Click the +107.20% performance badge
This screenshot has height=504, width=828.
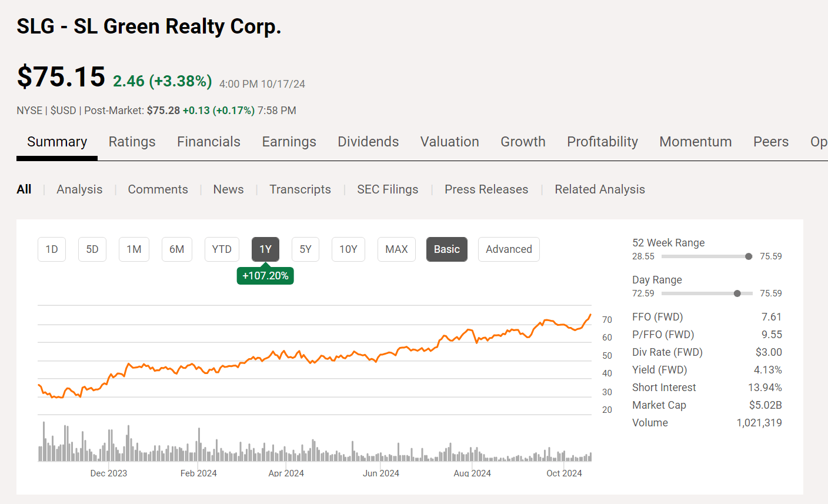click(265, 275)
